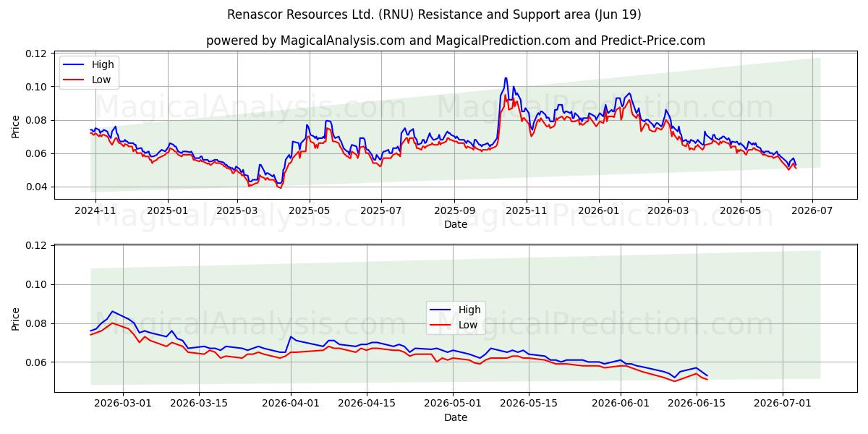Click the '2026-04-15' label on bottom chart

[367, 404]
